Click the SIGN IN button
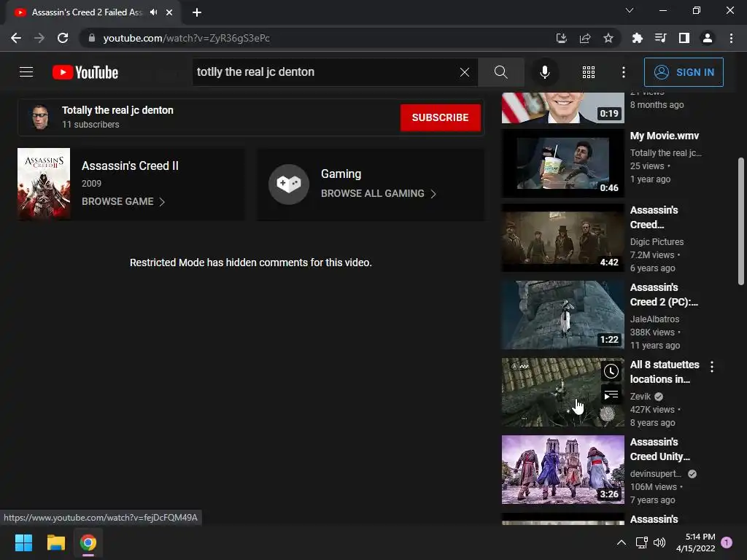 pyautogui.click(x=684, y=72)
